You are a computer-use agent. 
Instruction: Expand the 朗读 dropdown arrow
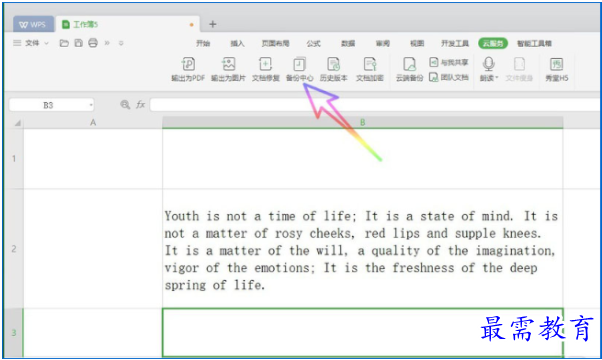(496, 78)
